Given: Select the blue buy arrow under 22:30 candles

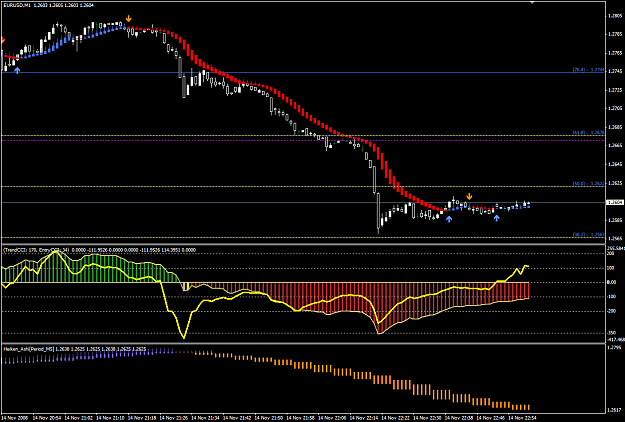Looking at the screenshot, I should point(449,219).
